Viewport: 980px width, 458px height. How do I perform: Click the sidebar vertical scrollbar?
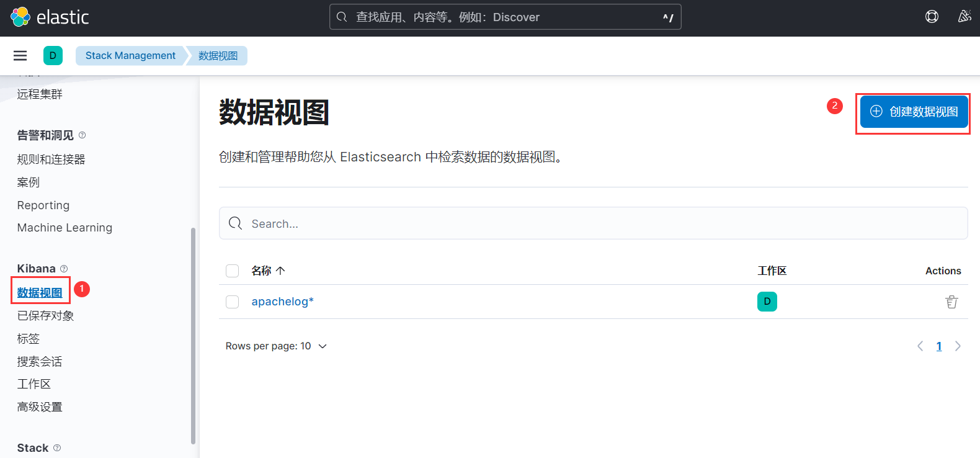coord(193,335)
